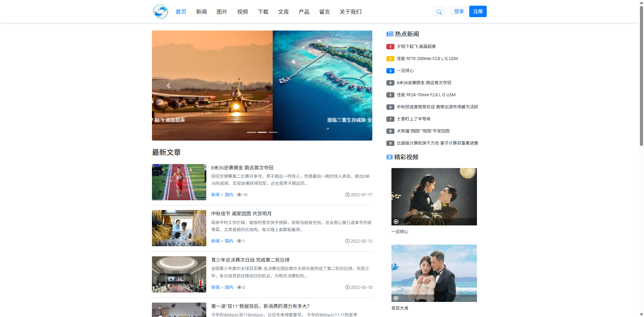This screenshot has width=644, height=317.
Task: Click rank 2 yellow badge in hot news
Action: (x=390, y=59)
